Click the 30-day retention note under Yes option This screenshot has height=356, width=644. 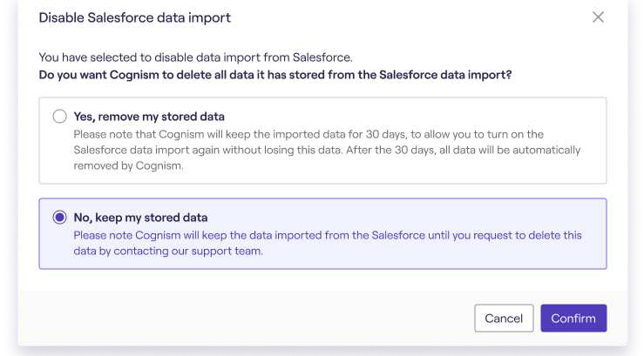coord(327,150)
